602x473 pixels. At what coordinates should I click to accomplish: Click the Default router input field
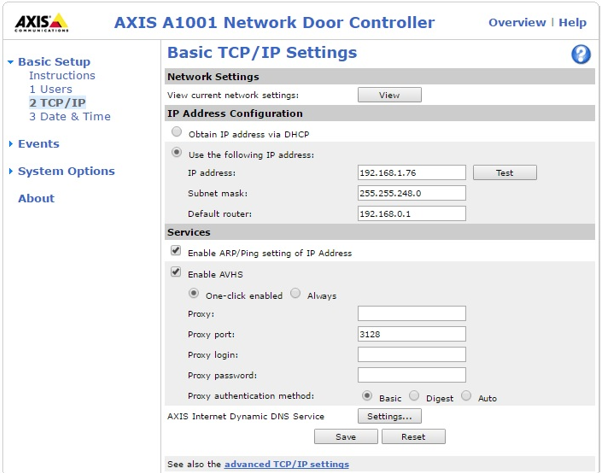(412, 213)
